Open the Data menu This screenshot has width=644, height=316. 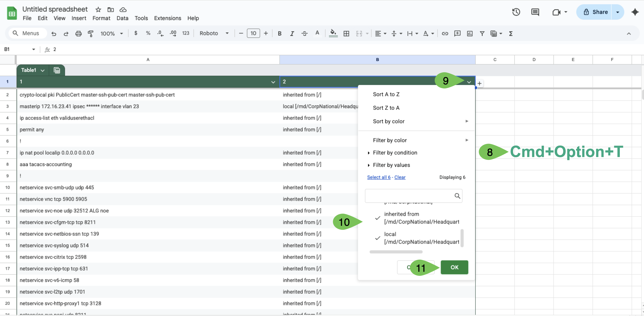click(122, 18)
